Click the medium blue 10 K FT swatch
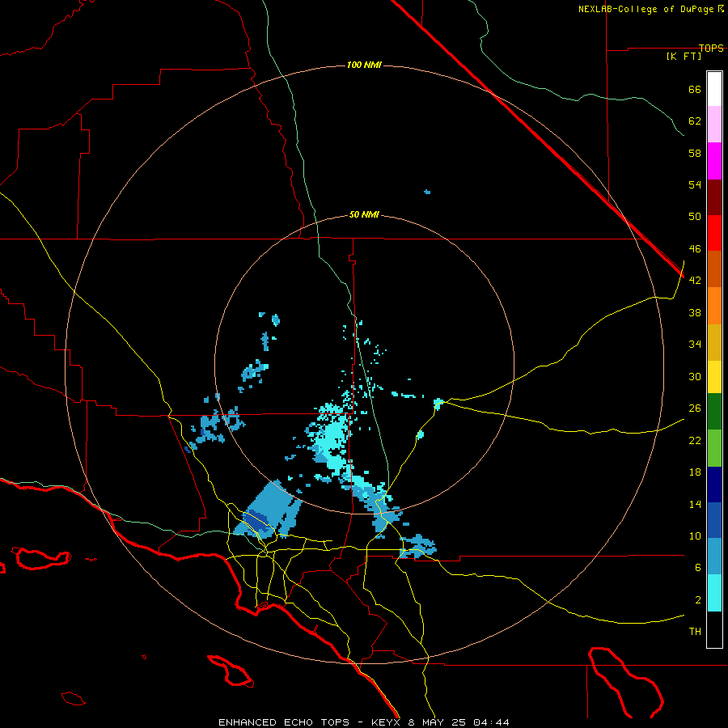Viewport: 728px width, 728px height. 714,520
